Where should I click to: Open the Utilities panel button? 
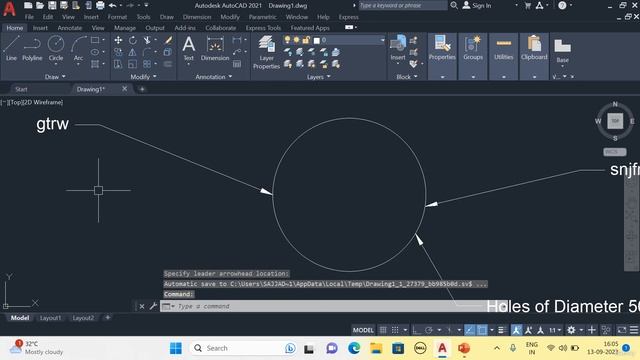click(x=504, y=49)
